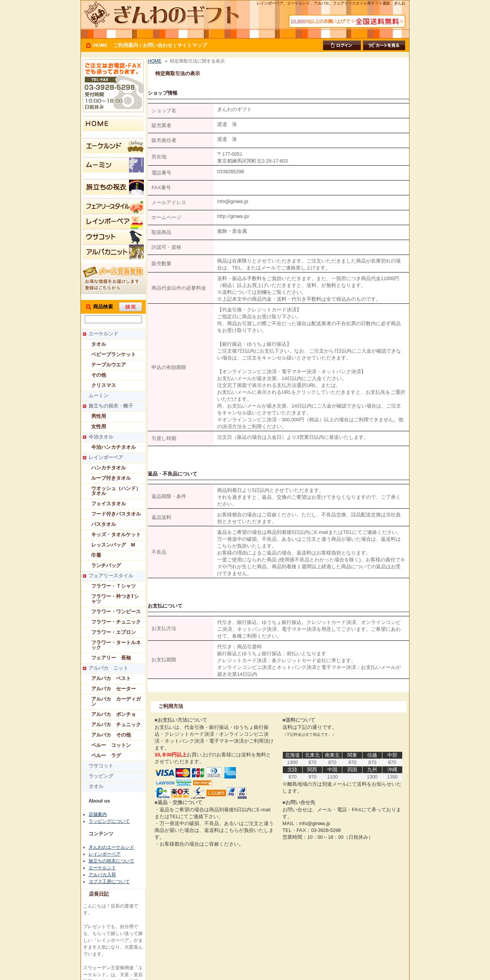Open サイトマップ in the orange navbar

[x=192, y=45]
